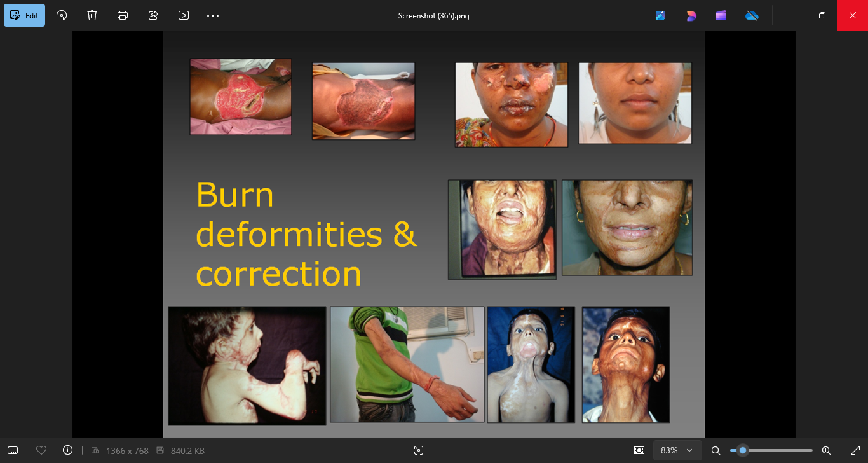This screenshot has height=463, width=868.
Task: Open the Share icon in the toolbar
Action: (x=153, y=15)
